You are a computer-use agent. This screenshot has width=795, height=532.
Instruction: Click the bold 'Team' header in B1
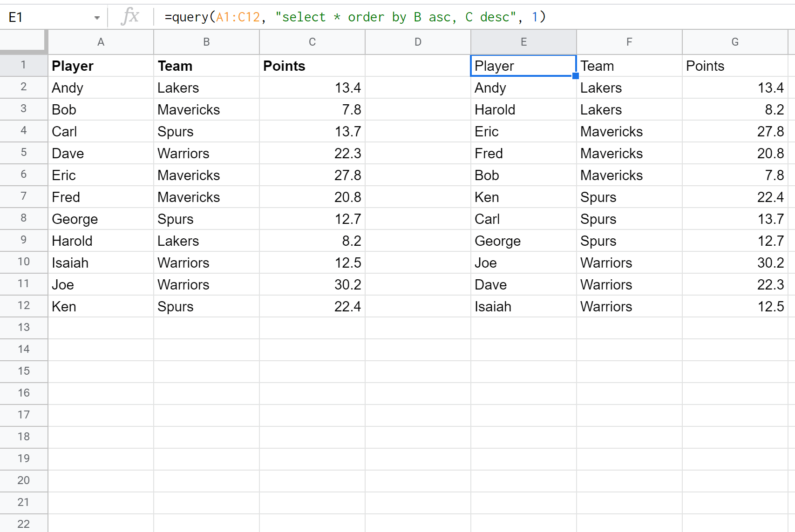175,66
